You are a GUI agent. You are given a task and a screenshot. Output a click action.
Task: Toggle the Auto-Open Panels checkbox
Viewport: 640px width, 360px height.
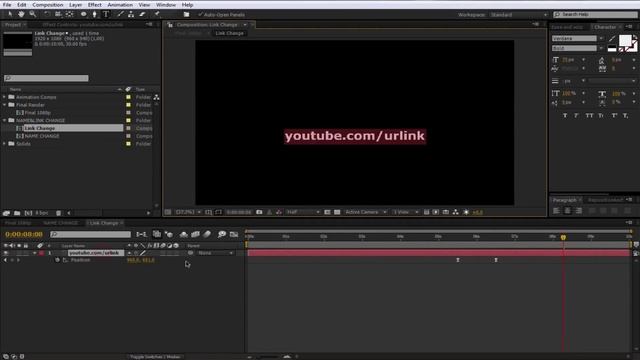tap(200, 14)
